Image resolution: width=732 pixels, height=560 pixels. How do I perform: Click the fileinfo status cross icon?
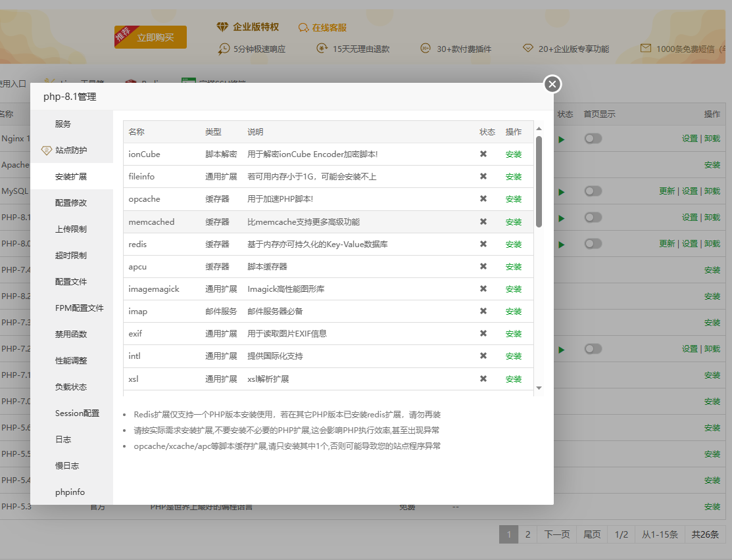(483, 176)
